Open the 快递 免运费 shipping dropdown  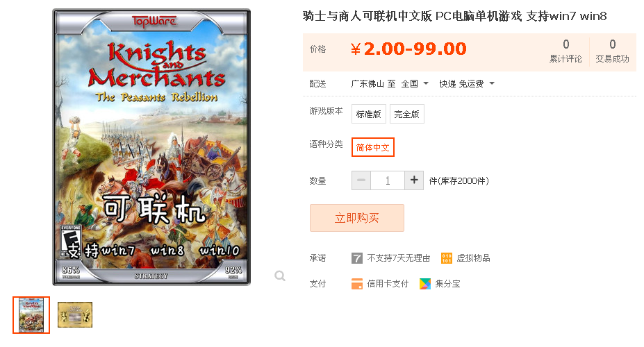(x=467, y=84)
